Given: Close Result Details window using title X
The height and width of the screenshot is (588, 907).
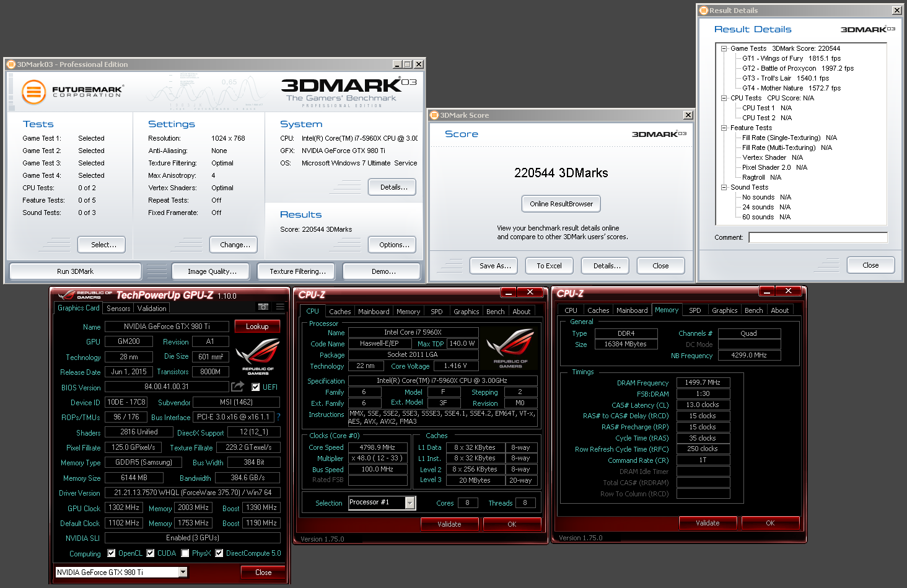Looking at the screenshot, I should [896, 10].
